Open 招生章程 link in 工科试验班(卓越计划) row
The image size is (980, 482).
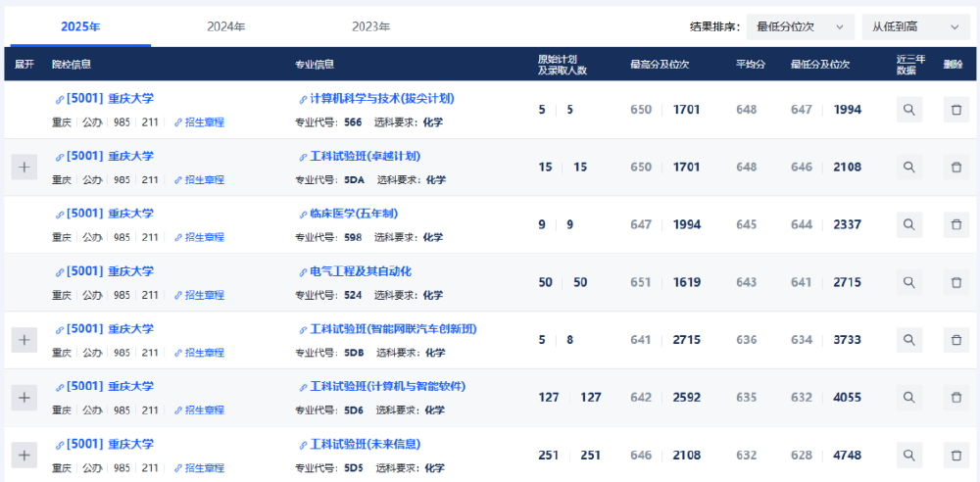coord(199,180)
